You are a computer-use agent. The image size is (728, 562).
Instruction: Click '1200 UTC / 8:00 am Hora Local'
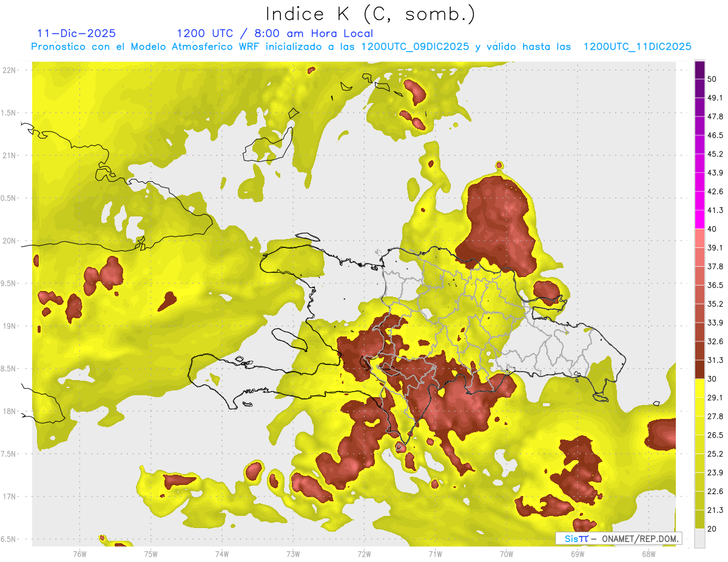[x=275, y=33]
